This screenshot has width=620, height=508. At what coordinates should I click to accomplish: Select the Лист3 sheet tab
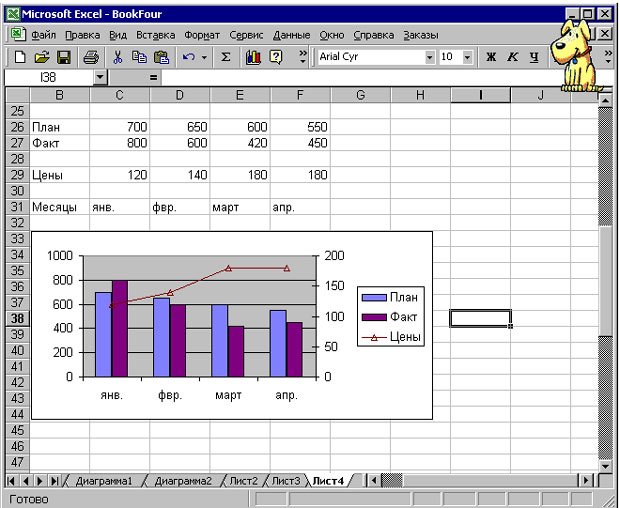[286, 481]
